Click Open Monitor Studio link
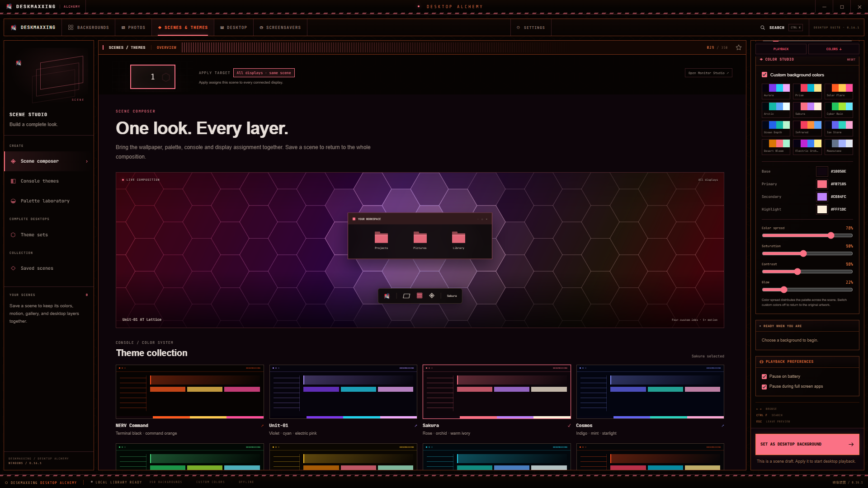868x488 pixels. (x=708, y=73)
